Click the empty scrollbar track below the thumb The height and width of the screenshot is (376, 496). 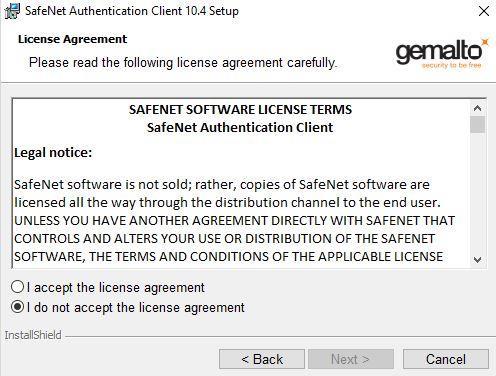tap(478, 193)
